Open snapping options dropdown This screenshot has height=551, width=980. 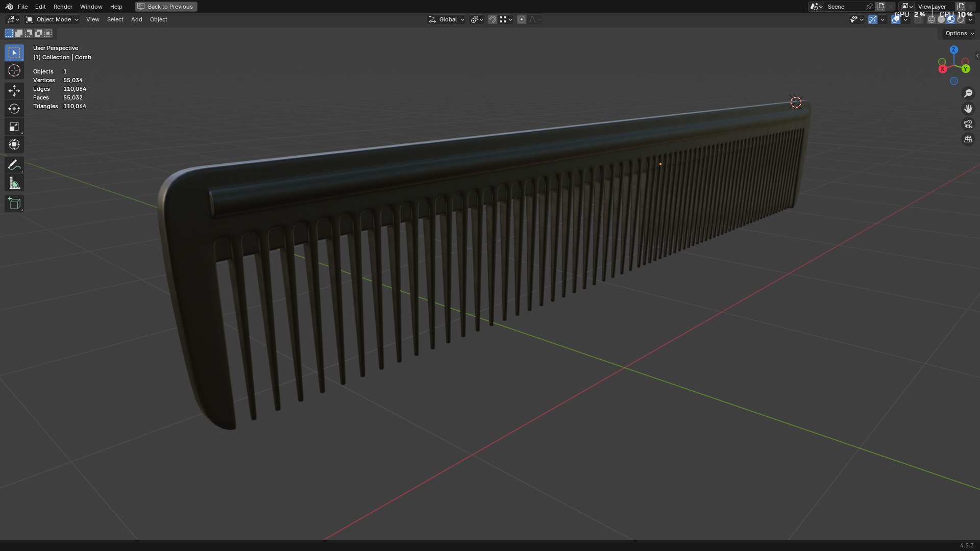[x=506, y=19]
